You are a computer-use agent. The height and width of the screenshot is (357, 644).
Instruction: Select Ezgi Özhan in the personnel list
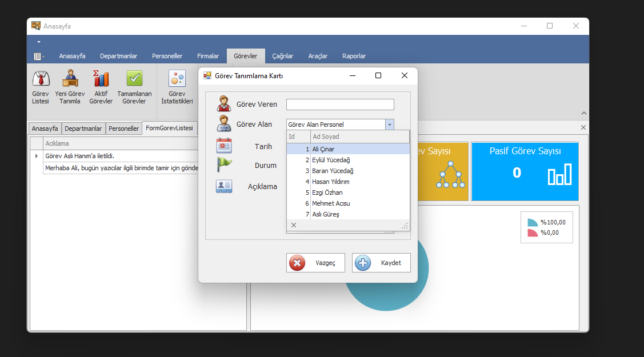(348, 192)
